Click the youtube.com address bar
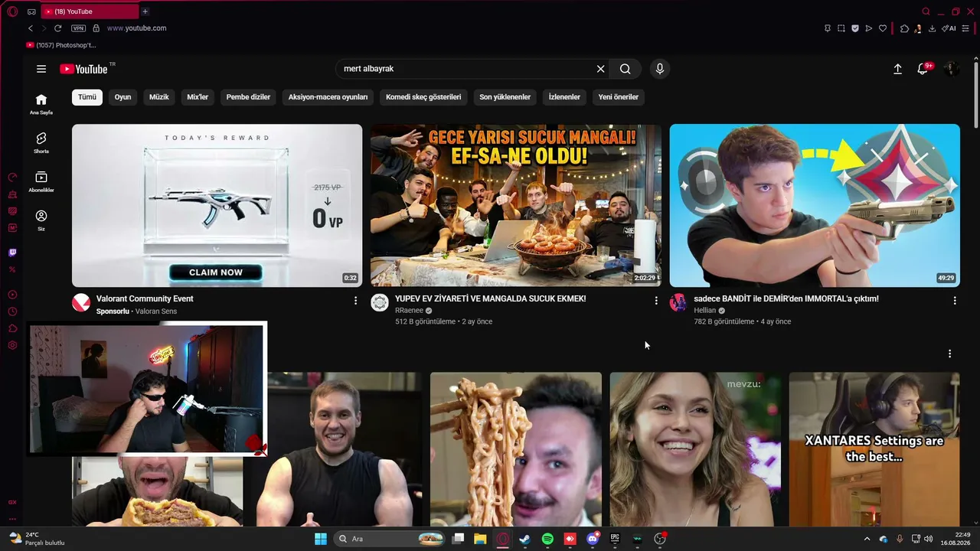 [136, 28]
